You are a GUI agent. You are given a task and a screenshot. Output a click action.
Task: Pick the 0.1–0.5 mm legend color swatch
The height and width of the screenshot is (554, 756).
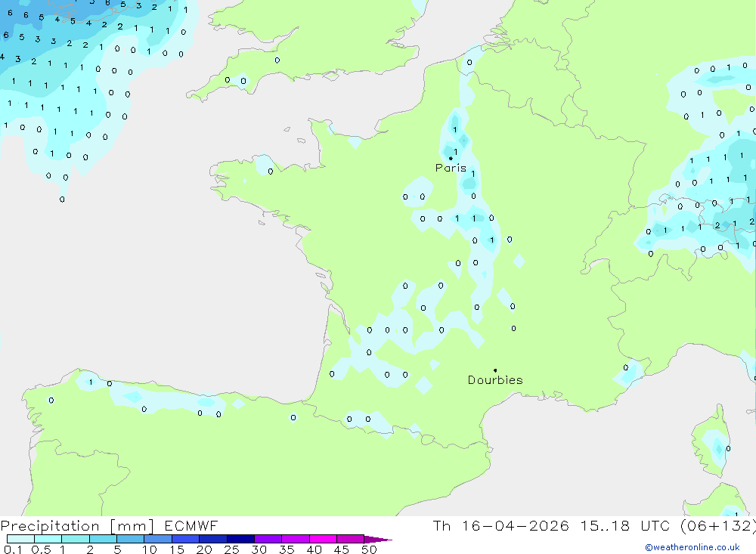[x=20, y=539]
